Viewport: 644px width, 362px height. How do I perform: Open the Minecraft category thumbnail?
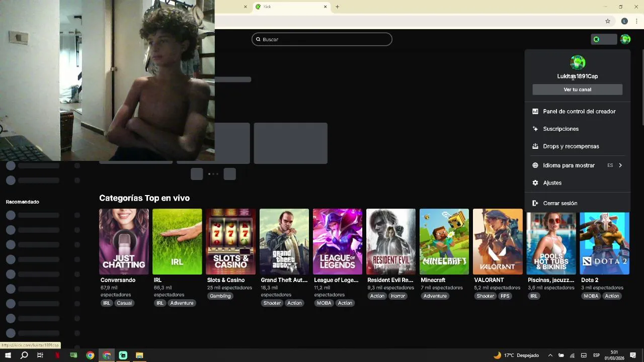[x=444, y=241]
